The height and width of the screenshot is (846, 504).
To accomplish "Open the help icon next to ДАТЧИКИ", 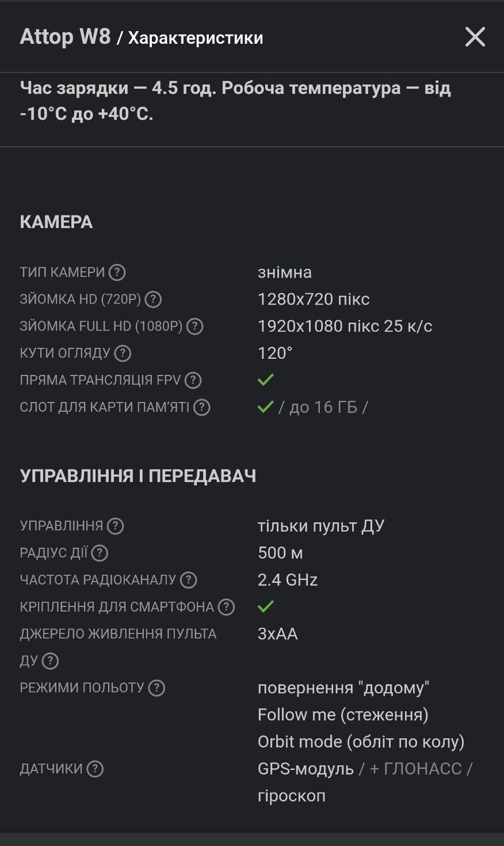I will coord(95,769).
